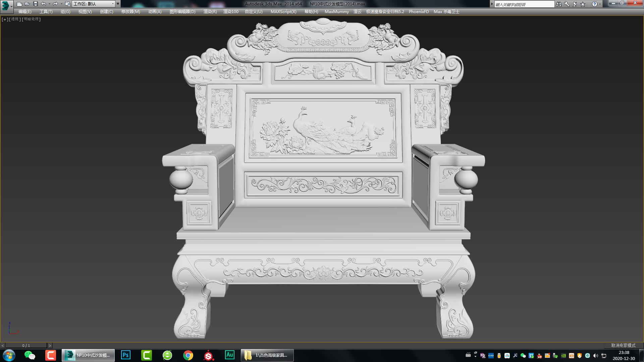Launch Photoshop from the taskbar
The height and width of the screenshot is (362, 644).
[x=125, y=355]
